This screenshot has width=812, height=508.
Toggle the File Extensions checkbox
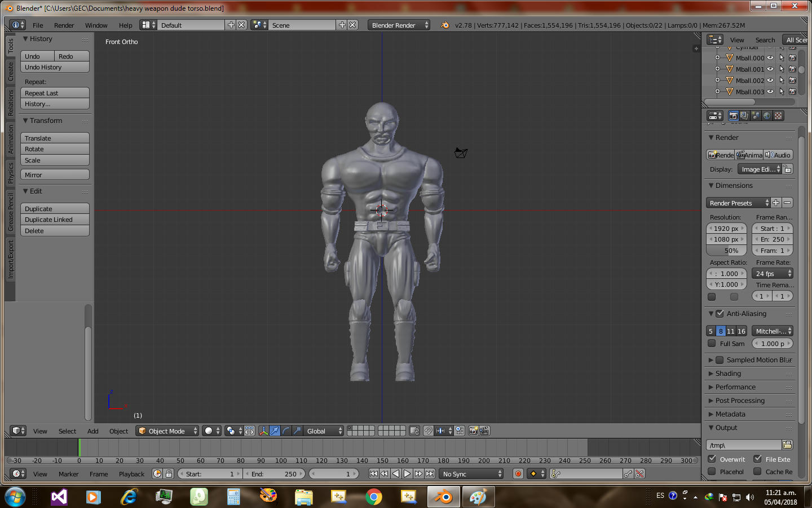click(757, 459)
